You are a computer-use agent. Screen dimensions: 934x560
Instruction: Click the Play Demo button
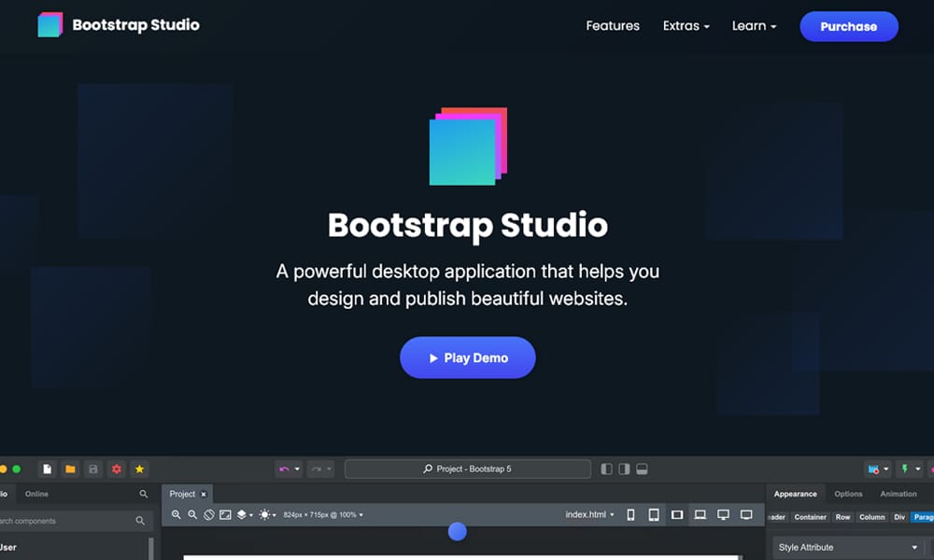pyautogui.click(x=468, y=357)
